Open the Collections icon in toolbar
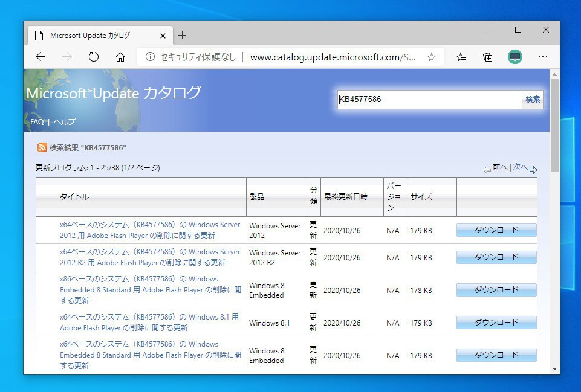 (488, 57)
